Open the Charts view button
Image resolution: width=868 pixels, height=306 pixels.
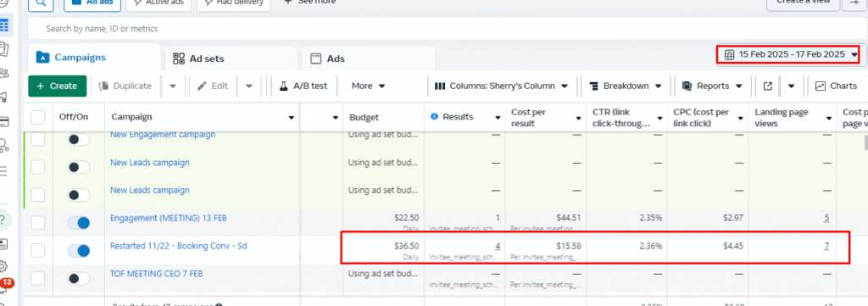point(837,86)
